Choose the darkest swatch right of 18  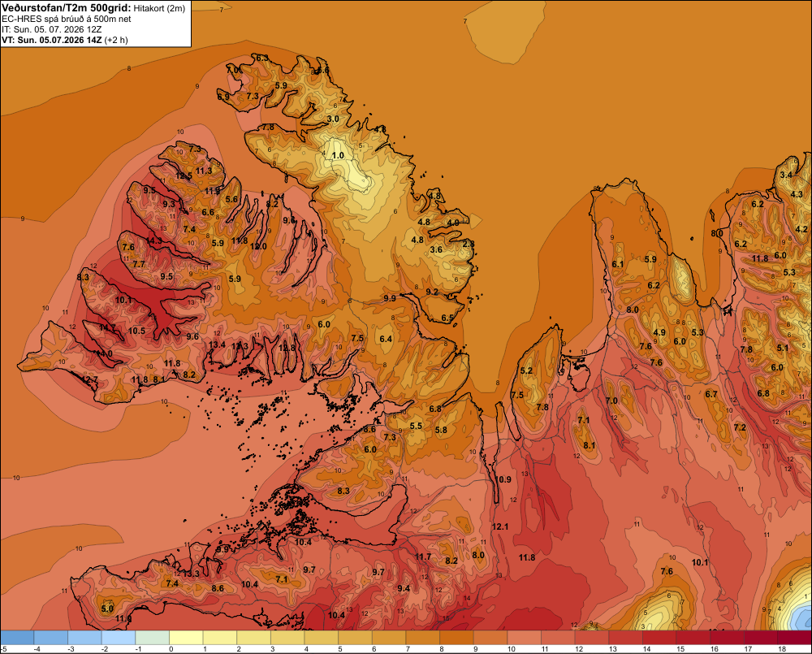click(795, 638)
